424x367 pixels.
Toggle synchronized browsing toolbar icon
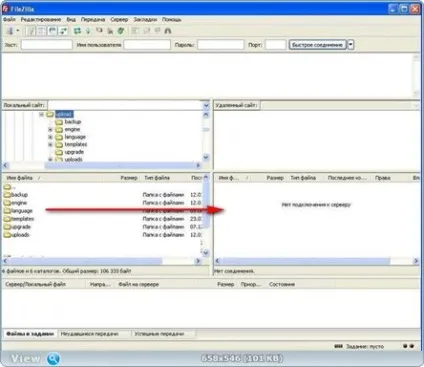157,31
